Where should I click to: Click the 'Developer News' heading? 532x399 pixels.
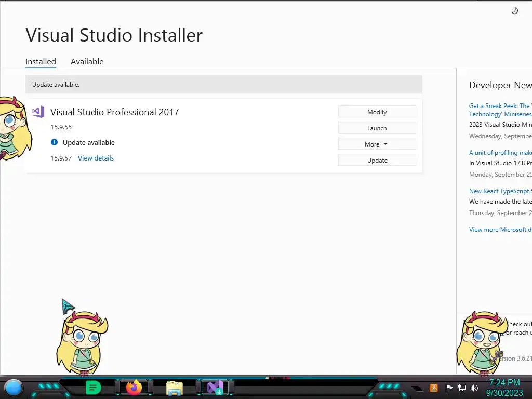point(500,85)
